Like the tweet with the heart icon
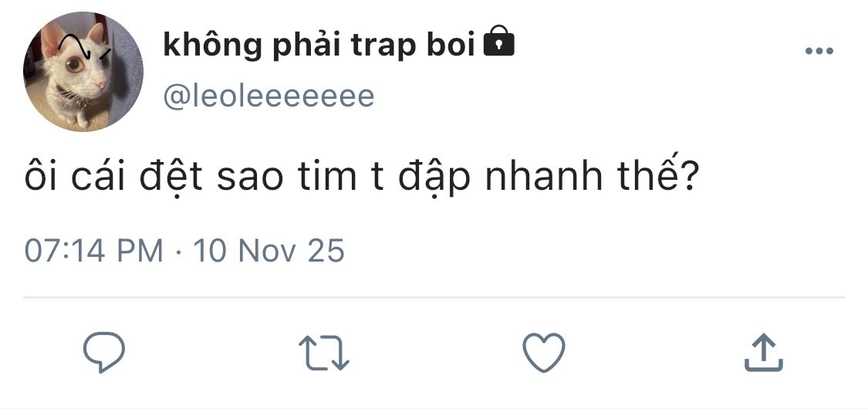 pyautogui.click(x=544, y=352)
